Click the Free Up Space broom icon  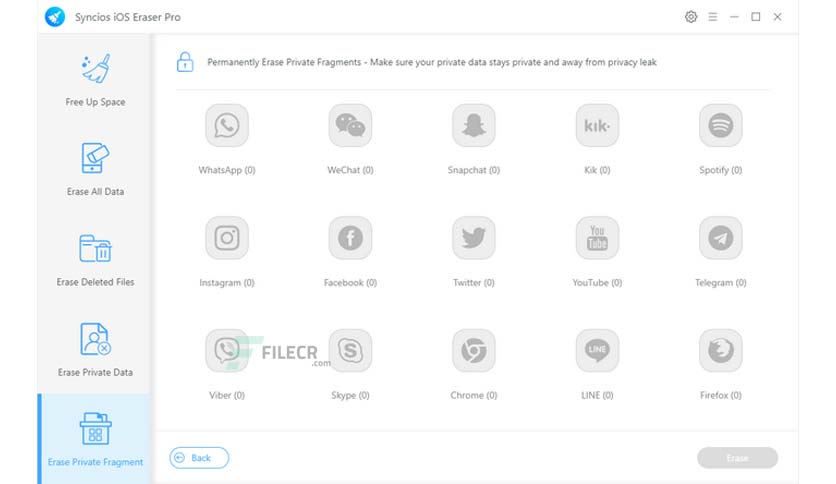click(x=96, y=69)
